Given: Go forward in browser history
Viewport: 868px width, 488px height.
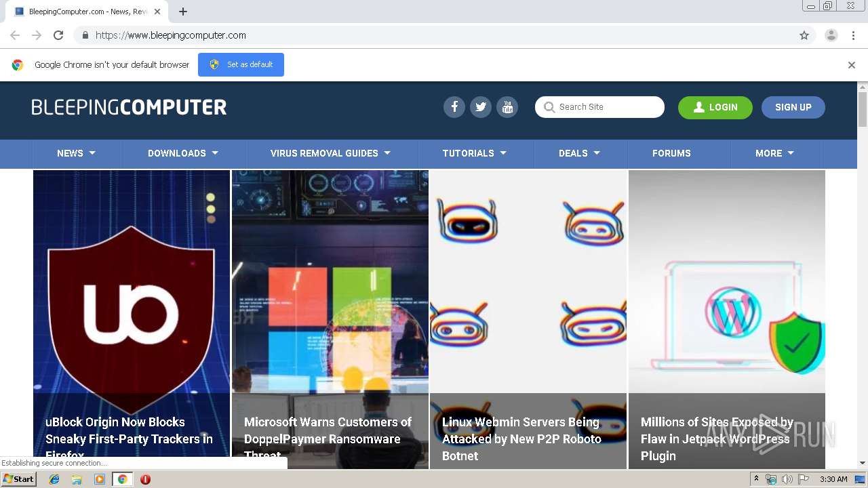Looking at the screenshot, I should (37, 35).
